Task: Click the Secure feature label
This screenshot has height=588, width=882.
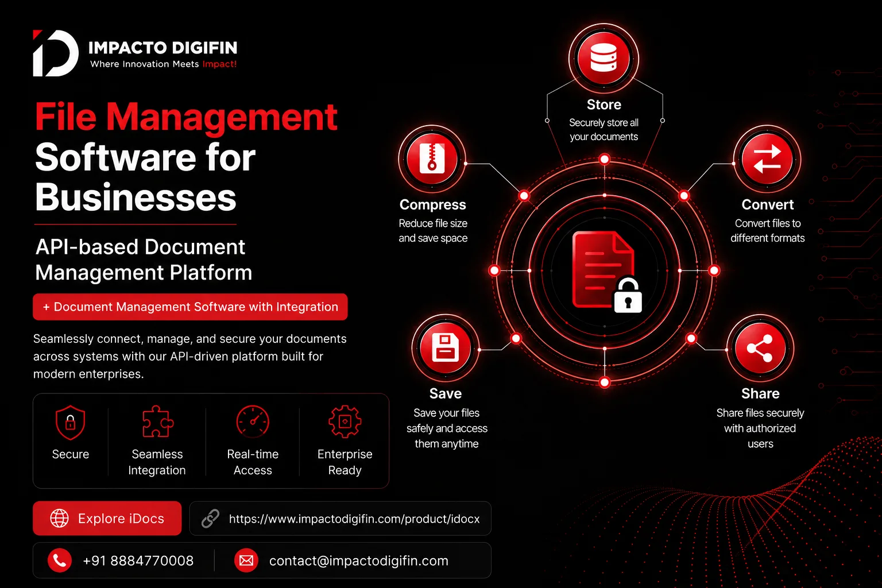Action: click(x=71, y=454)
